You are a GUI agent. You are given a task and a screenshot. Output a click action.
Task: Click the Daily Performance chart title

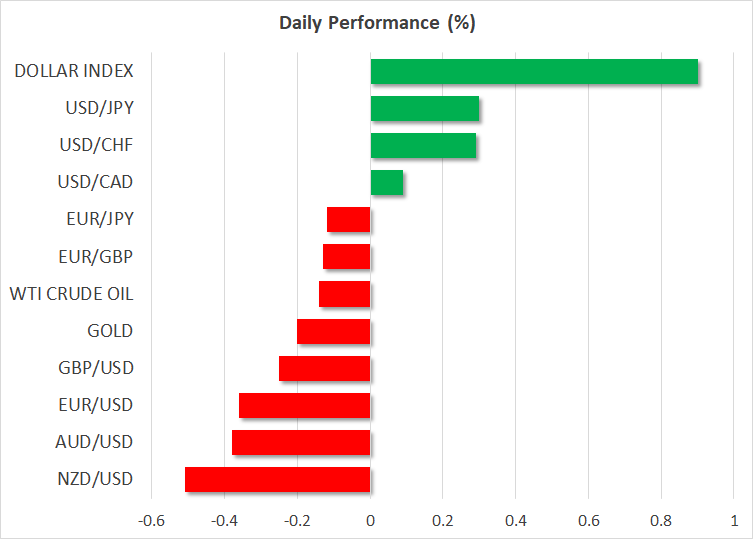(376, 22)
